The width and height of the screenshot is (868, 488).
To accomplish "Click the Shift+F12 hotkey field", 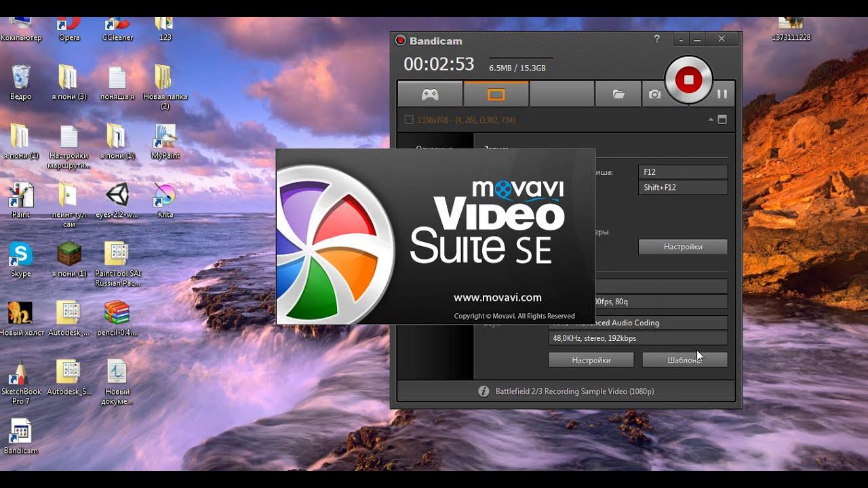I will [x=683, y=187].
